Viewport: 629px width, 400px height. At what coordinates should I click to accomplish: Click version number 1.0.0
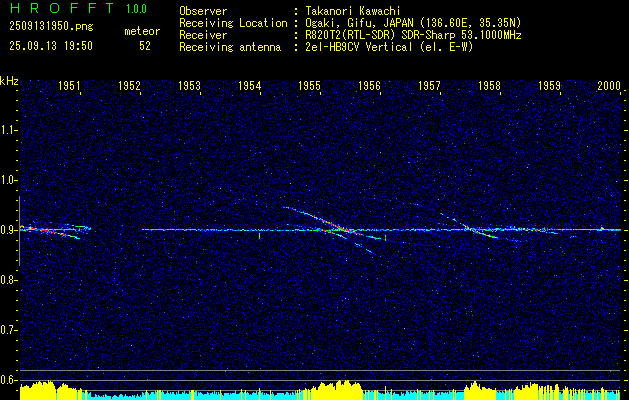(136, 8)
